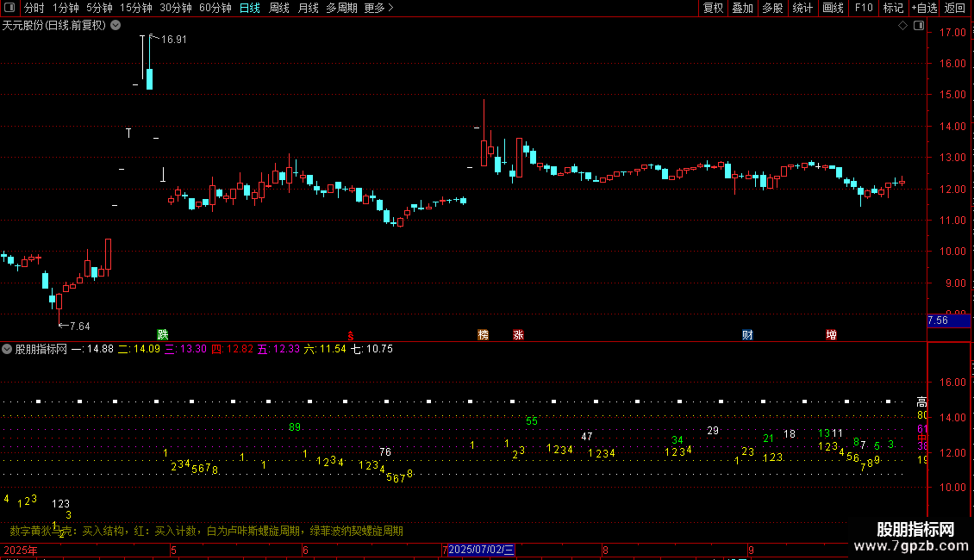Expand the 更多 periods menu
The width and height of the screenshot is (974, 560).
[x=378, y=8]
